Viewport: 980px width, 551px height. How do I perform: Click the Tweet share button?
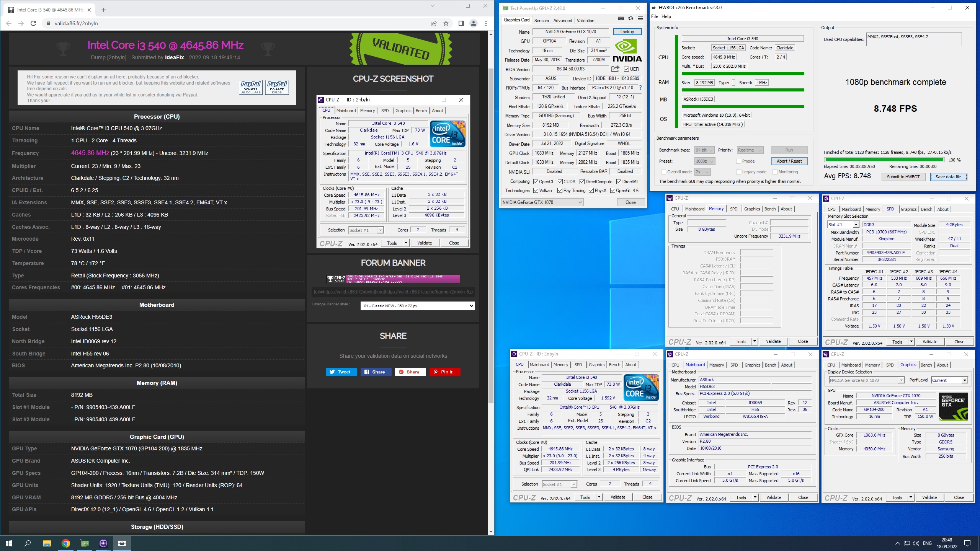pos(341,372)
